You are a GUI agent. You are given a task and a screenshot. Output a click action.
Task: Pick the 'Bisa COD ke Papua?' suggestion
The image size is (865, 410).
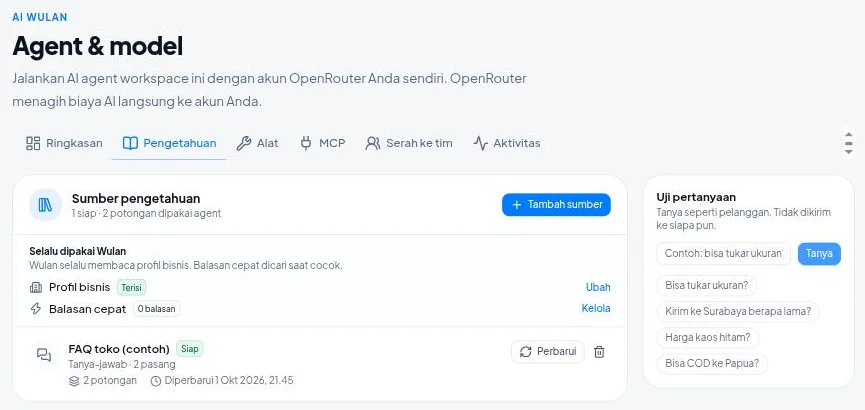[712, 364]
